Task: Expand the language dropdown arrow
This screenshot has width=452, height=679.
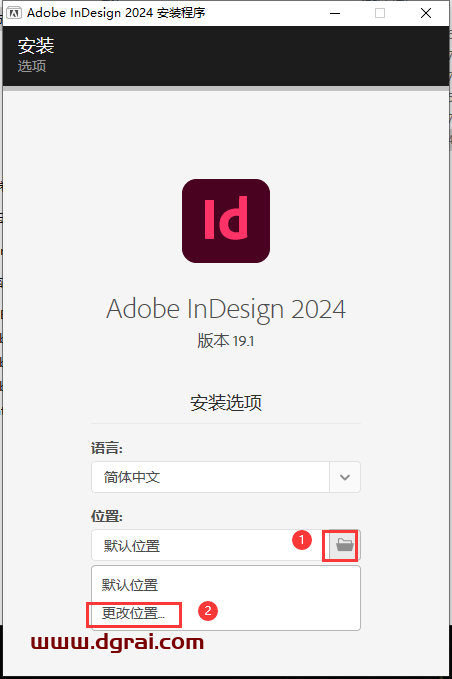Action: click(x=345, y=477)
